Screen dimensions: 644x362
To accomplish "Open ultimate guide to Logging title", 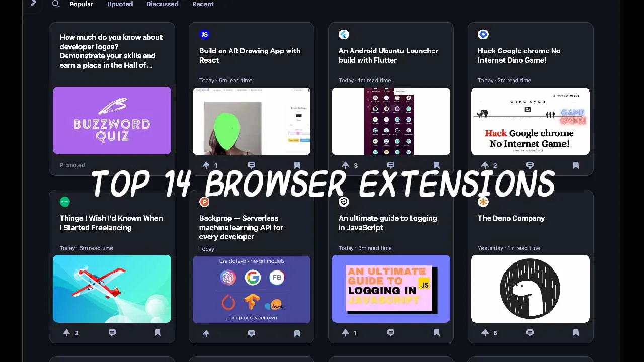I will pos(387,223).
